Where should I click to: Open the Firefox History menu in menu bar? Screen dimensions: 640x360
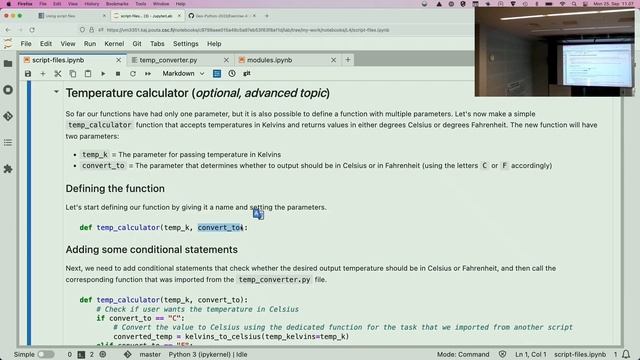(91, 4)
